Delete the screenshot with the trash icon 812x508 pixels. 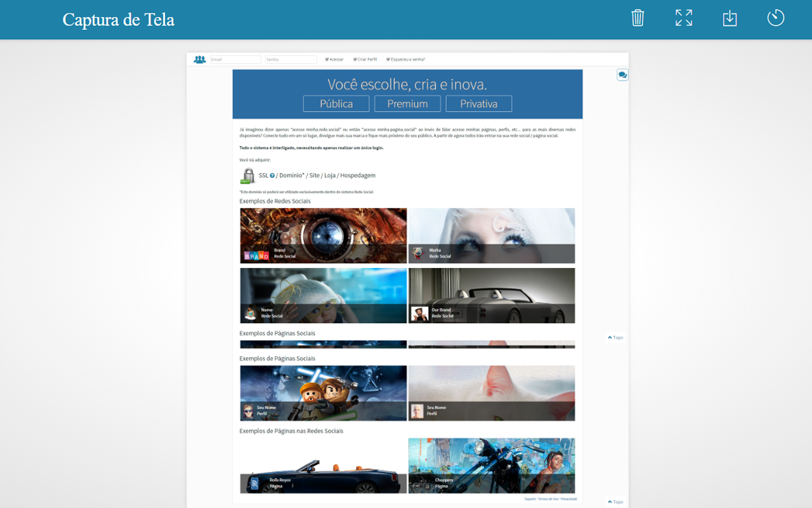click(638, 18)
